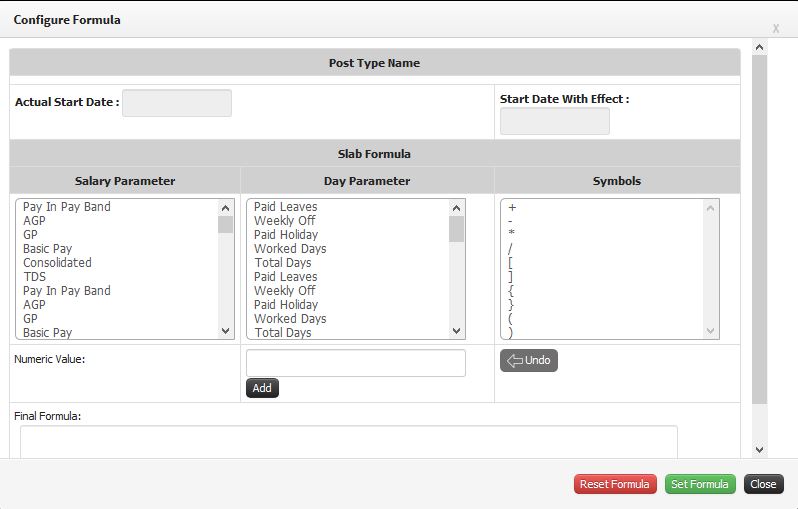Close dialog with the X icon
The width and height of the screenshot is (798, 509).
776,29
